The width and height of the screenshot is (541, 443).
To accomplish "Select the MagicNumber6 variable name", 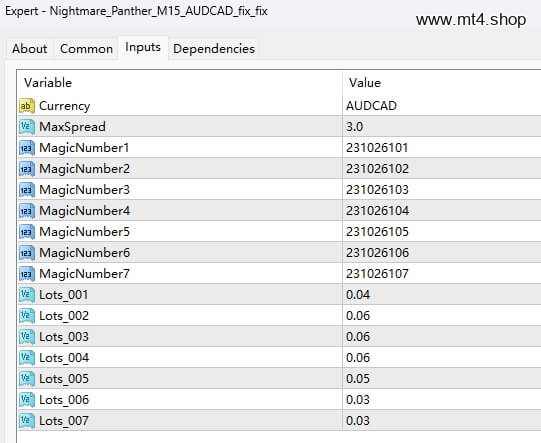I will (x=85, y=253).
